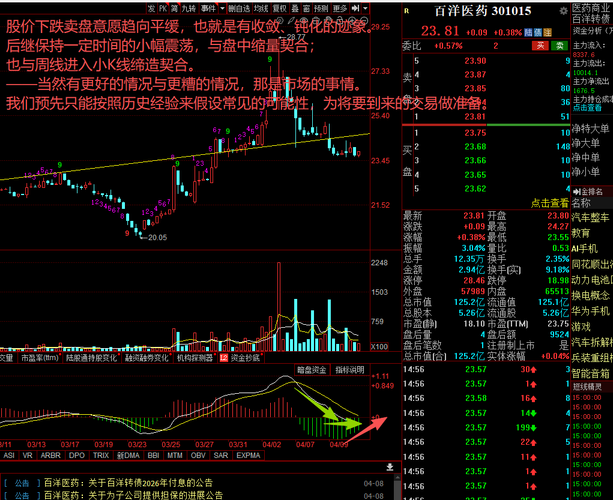Click the PK compare toolbar button
Image resolution: width=613 pixels, height=500 pixels.
pyautogui.click(x=163, y=8)
